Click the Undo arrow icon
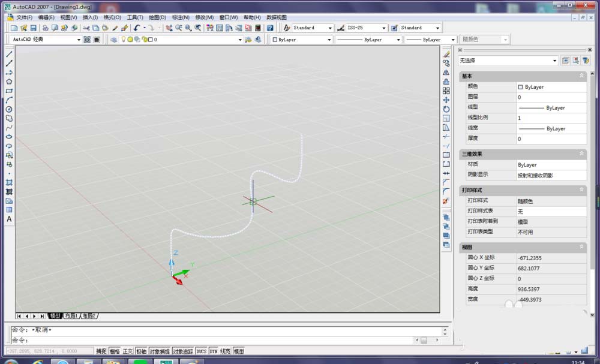Screen dimensions: 600x364 [137, 28]
